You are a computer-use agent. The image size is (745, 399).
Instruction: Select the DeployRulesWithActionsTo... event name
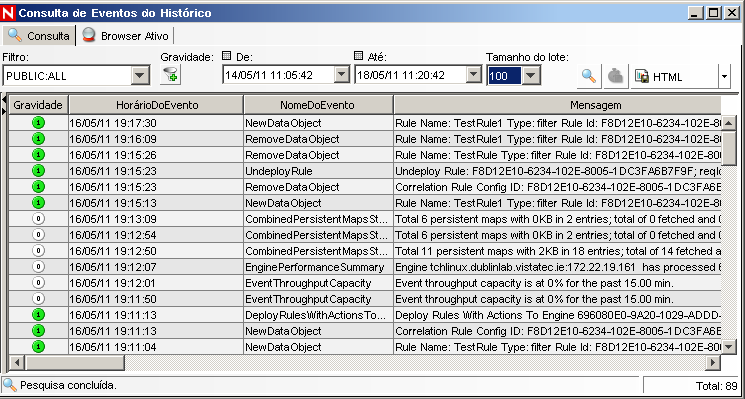click(318, 315)
